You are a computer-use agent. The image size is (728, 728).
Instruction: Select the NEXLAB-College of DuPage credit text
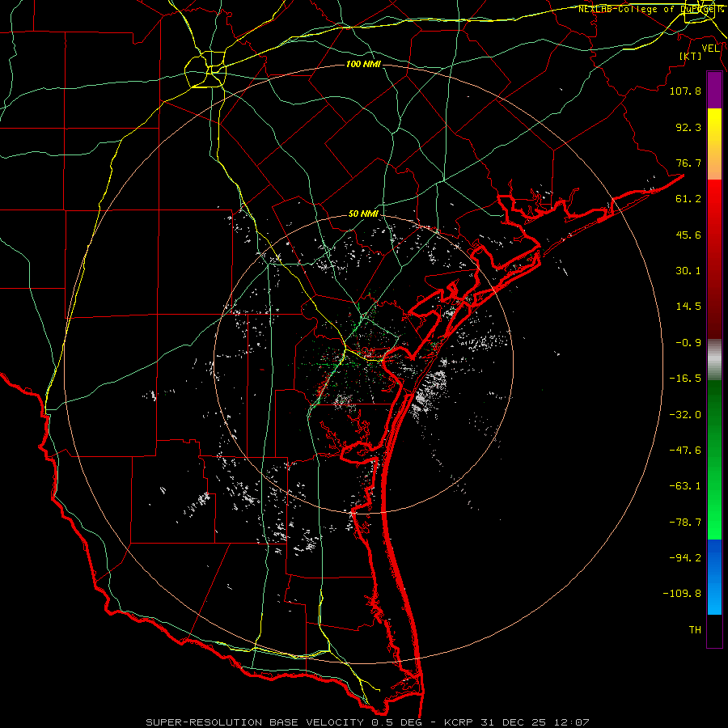[650, 9]
